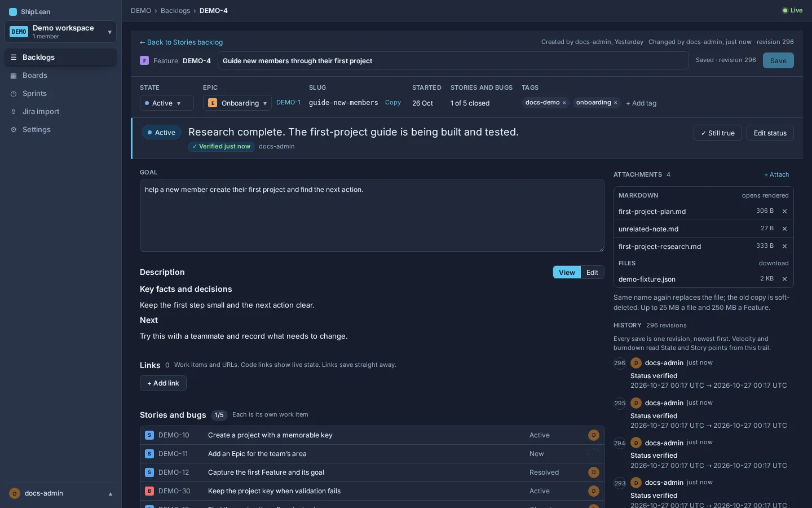Switch description to View mode
Image resolution: width=812 pixels, height=508 pixels.
(x=567, y=273)
